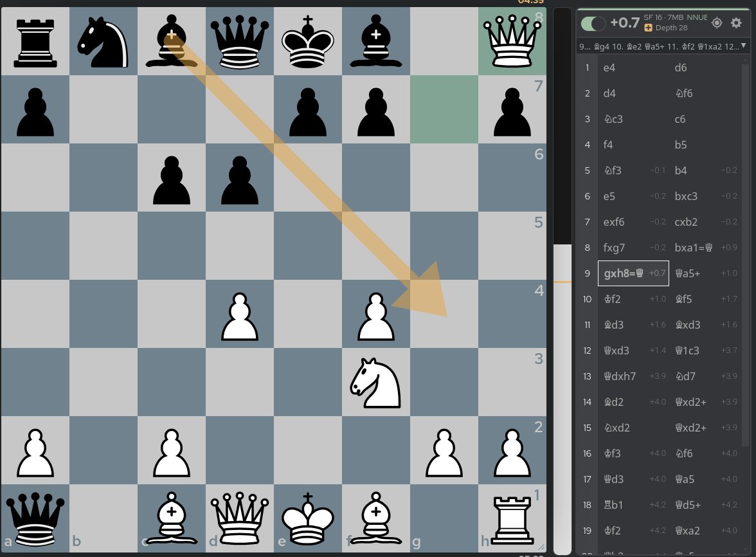The height and width of the screenshot is (557, 756).
Task: Select the black pawn on h7
Action: (512, 112)
